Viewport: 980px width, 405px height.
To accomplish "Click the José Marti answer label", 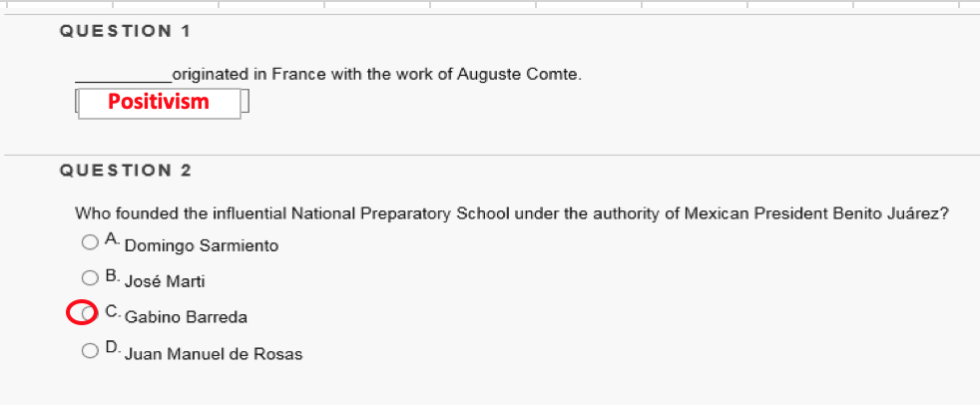I will [165, 281].
